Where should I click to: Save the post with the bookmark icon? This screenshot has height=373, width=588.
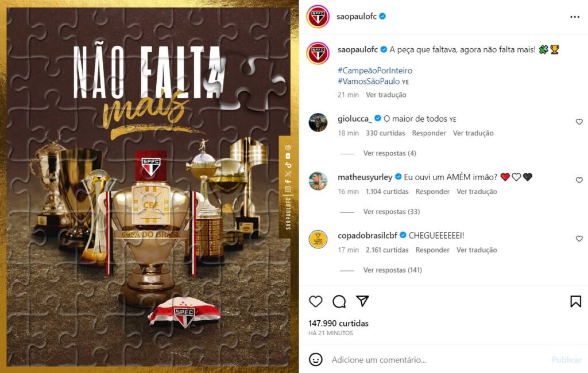click(575, 301)
